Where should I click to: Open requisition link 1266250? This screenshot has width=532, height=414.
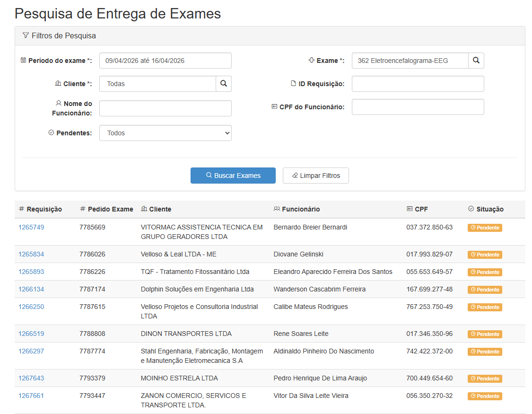click(31, 307)
